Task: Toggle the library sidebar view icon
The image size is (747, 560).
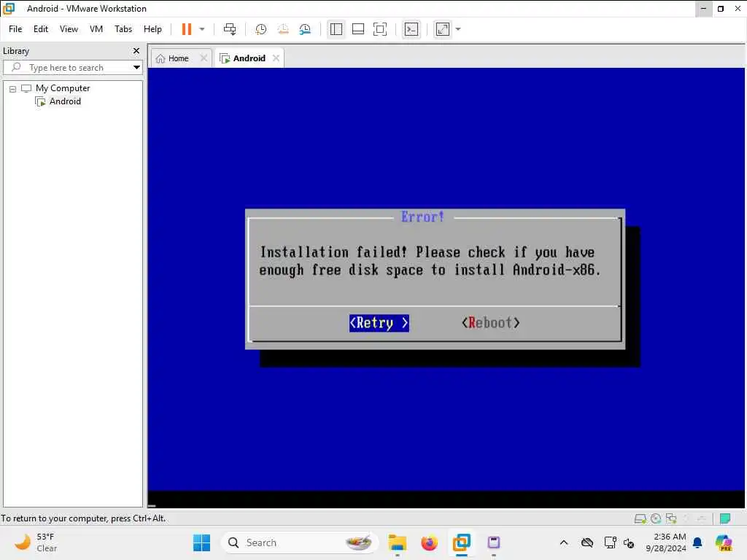Action: coord(336,29)
